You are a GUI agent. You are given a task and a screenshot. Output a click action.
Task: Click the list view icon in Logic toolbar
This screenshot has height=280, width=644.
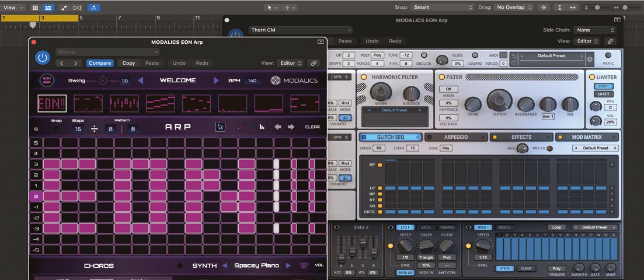[48, 8]
